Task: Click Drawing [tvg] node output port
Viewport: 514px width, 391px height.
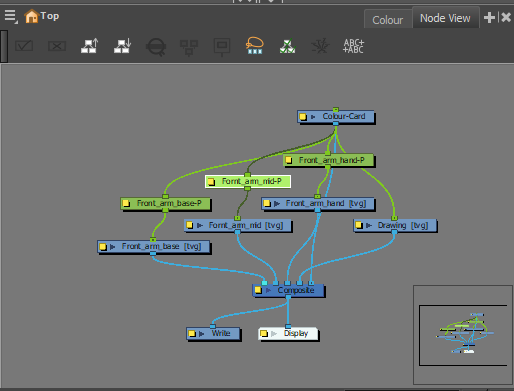Action: point(394,232)
